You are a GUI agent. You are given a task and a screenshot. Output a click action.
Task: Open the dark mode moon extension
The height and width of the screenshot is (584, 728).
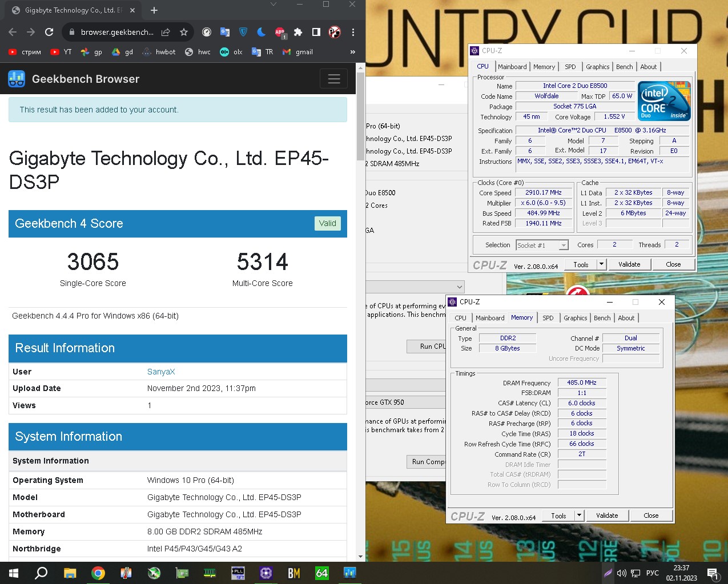262,32
